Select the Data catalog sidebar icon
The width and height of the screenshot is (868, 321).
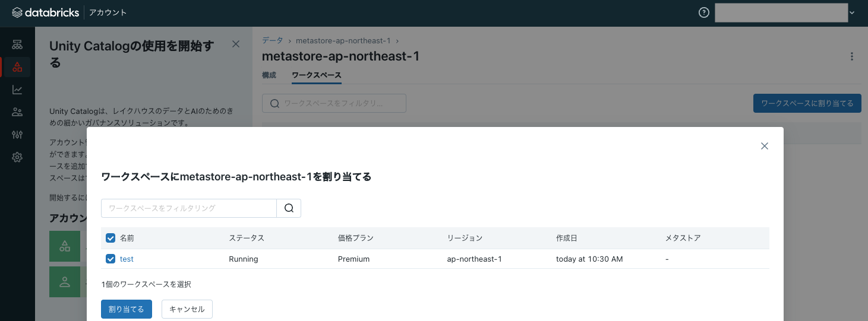17,67
